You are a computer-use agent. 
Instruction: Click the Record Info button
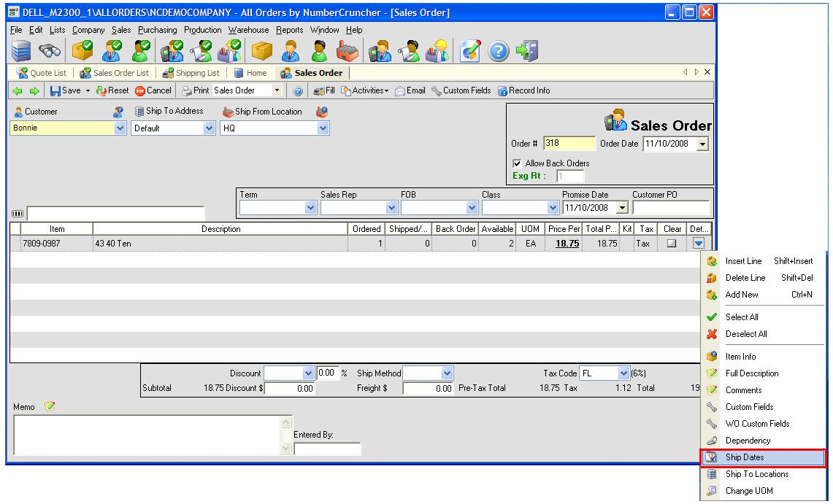point(523,90)
